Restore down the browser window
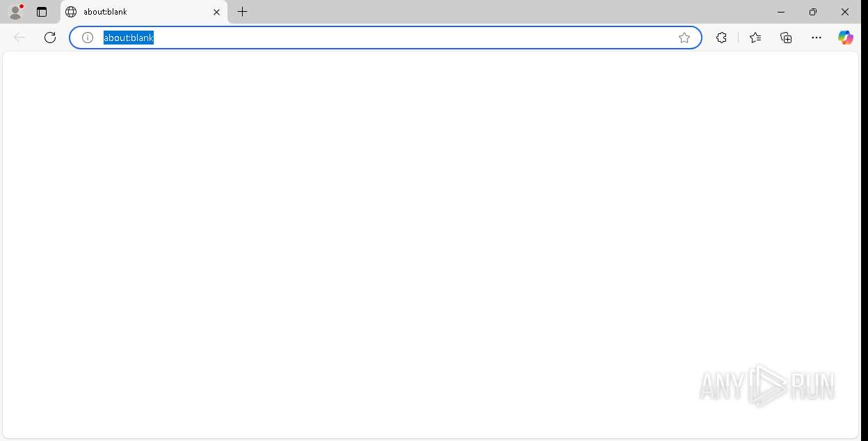Screen dimensions: 868x441 coord(813,12)
